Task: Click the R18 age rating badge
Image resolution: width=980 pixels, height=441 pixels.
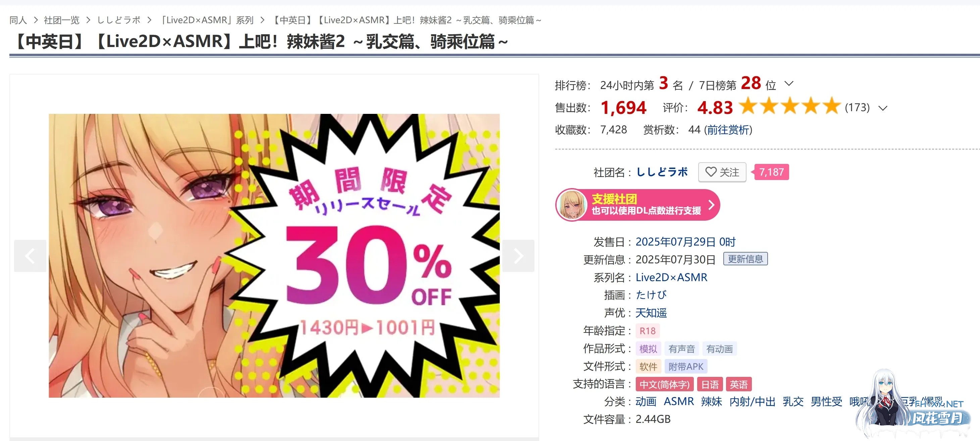Action: point(647,331)
